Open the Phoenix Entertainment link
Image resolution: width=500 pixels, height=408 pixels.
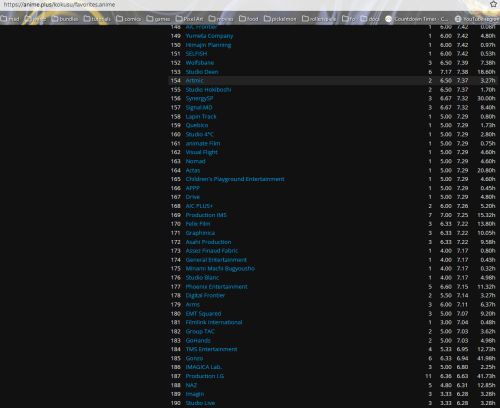coord(216,287)
